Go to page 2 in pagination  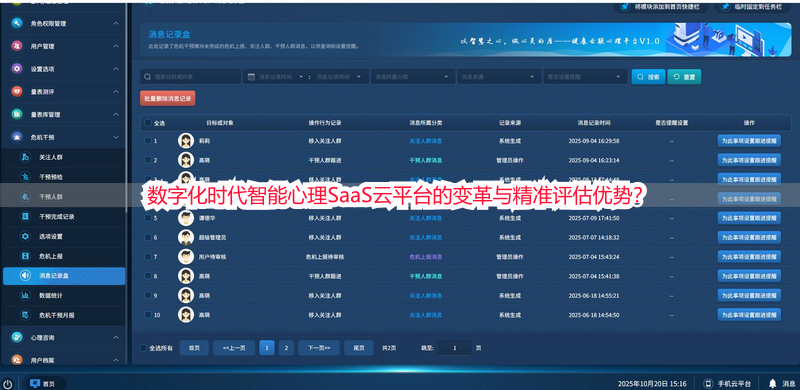pos(286,348)
